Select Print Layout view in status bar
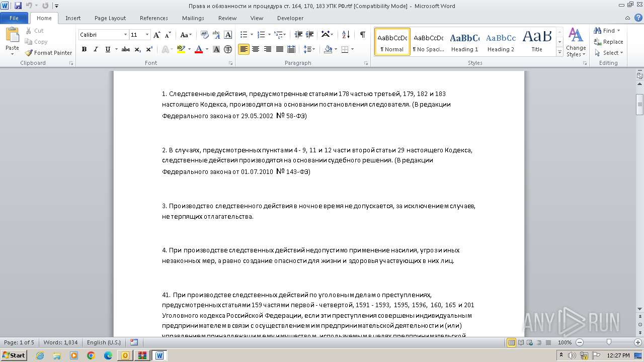644x362 pixels. click(512, 342)
